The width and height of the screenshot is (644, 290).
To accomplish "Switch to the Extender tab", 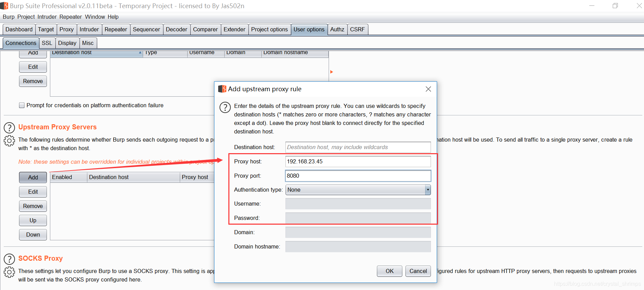I will (234, 29).
